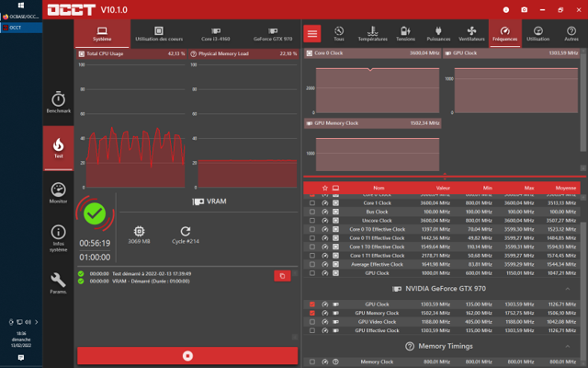
Task: Switch to Utilisation des coeurs tab
Action: (159, 34)
